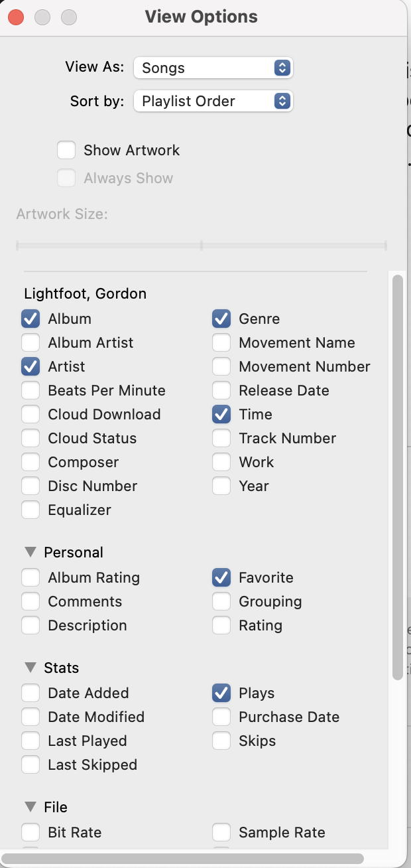Enable the Beats Per Minute column
Viewport: 411px width, 868px height.
click(30, 390)
